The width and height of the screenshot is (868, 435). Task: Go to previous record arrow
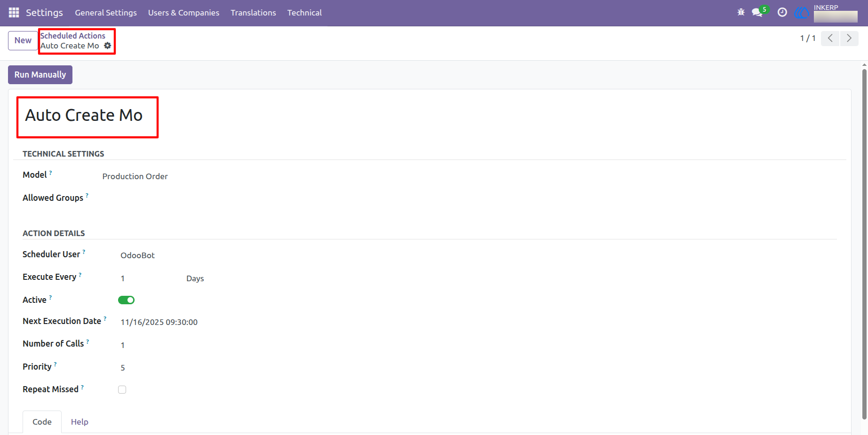830,38
